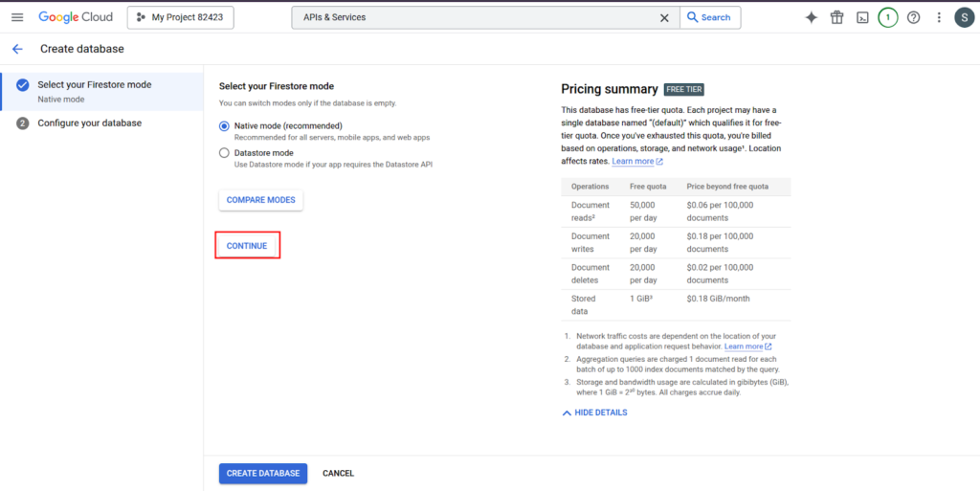Click the '1 GiB' free quota cell
980x491 pixels.
642,299
